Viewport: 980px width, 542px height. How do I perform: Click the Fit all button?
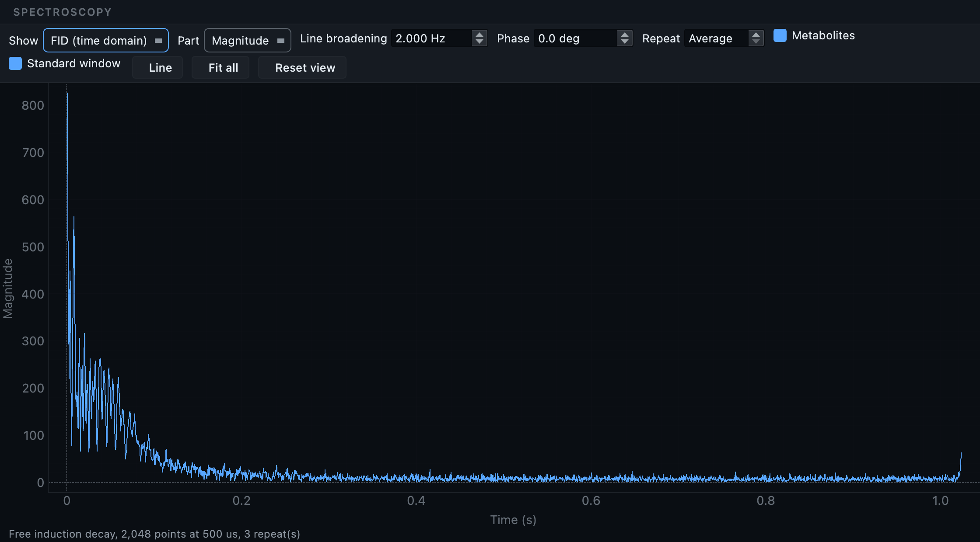tap(220, 67)
